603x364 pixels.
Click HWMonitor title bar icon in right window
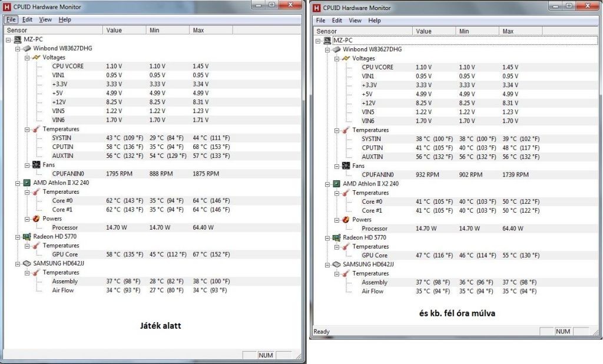[x=316, y=8]
